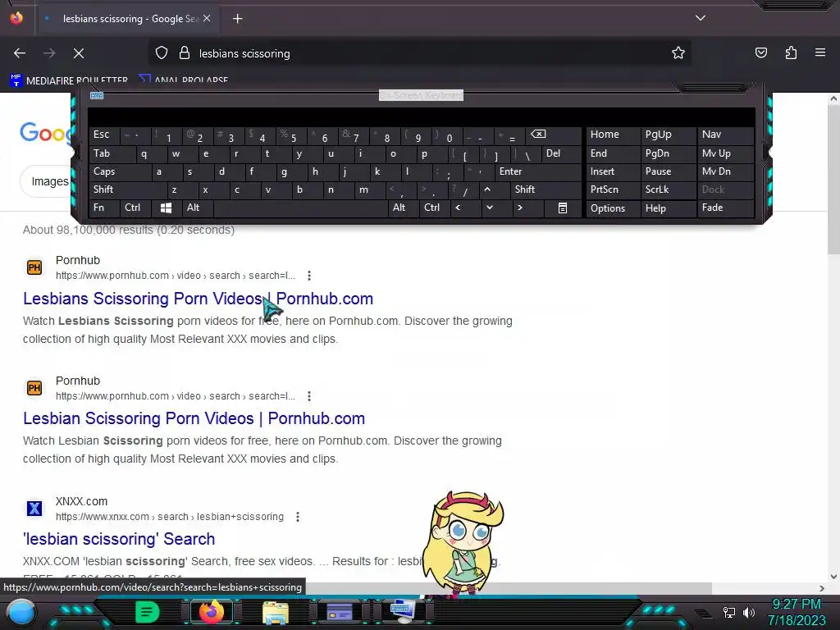Click the address bar search text
The height and width of the screenshot is (630, 840).
coord(244,53)
